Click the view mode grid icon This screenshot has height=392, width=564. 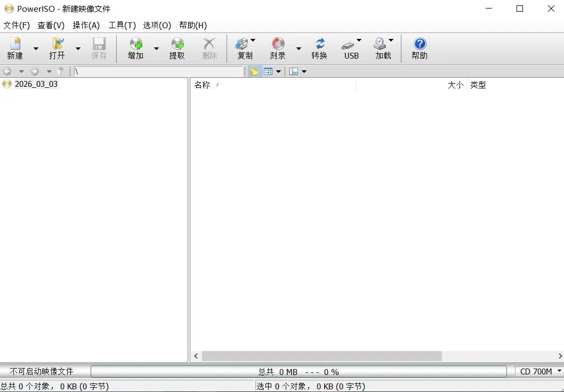pos(268,71)
